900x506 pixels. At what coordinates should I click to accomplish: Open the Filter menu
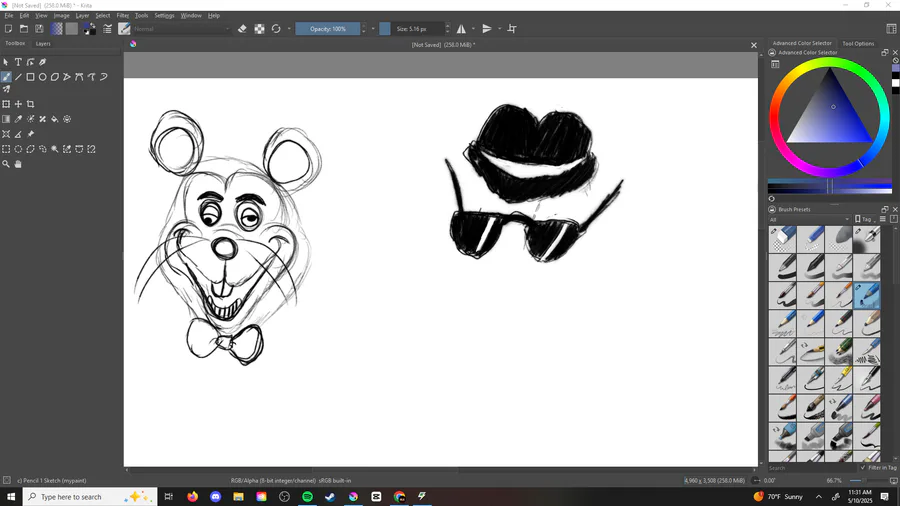point(123,15)
